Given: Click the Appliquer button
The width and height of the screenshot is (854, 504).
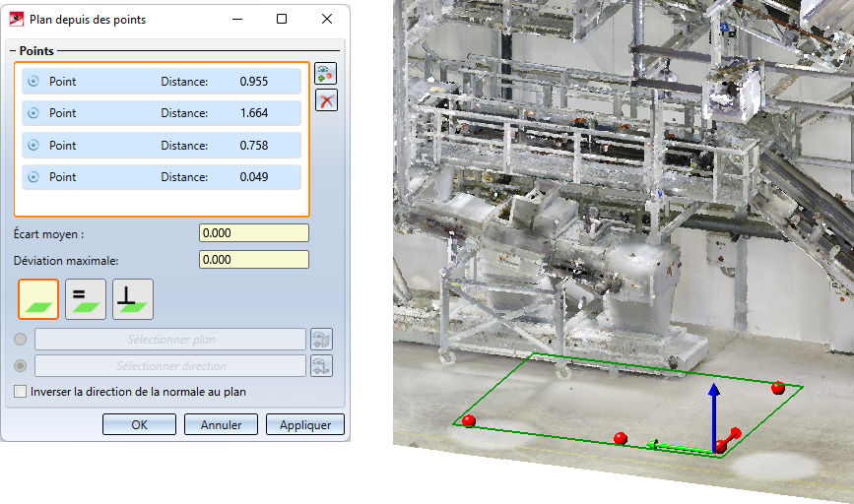Looking at the screenshot, I should [x=311, y=424].
